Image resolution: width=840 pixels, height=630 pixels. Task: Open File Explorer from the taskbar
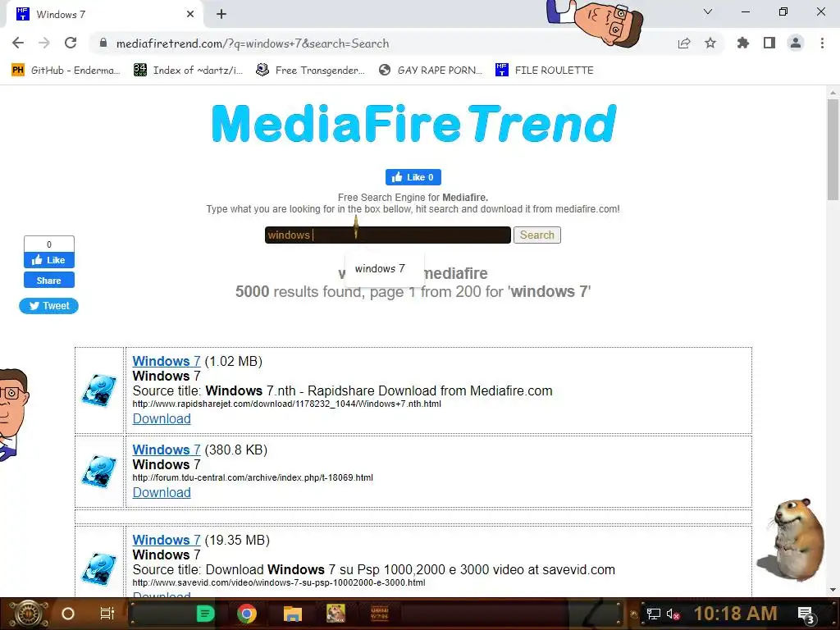(x=293, y=614)
